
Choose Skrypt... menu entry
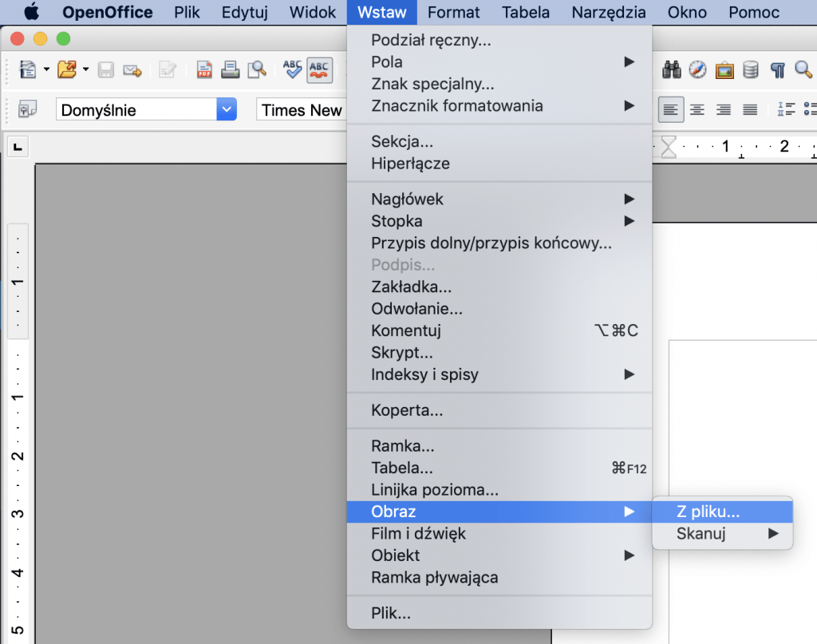(x=499, y=352)
